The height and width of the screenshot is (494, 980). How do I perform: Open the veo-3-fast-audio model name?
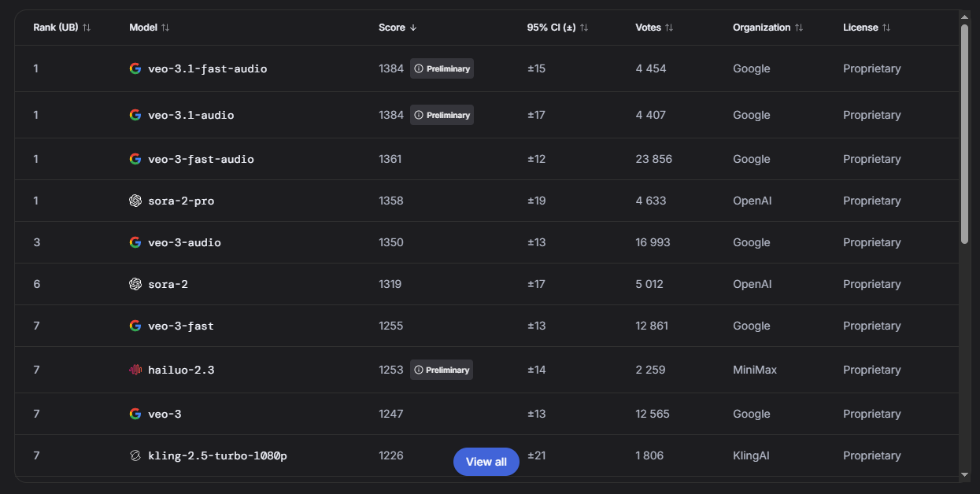coord(201,159)
